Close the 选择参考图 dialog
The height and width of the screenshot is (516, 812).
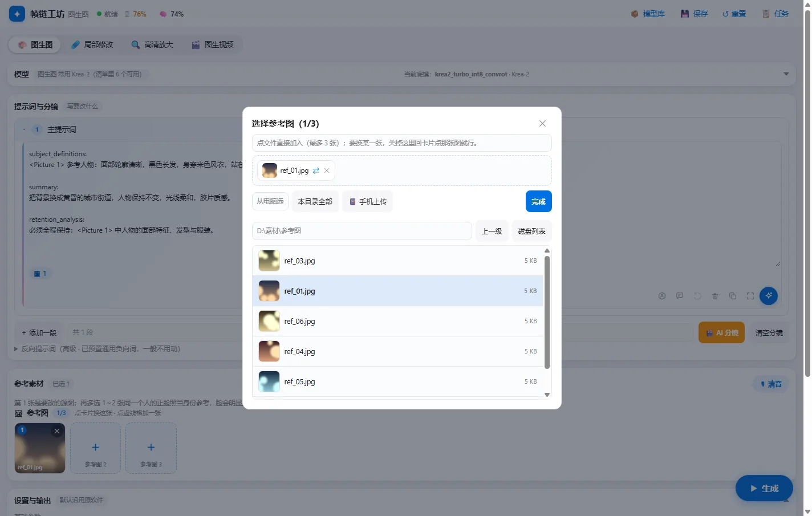tap(542, 124)
